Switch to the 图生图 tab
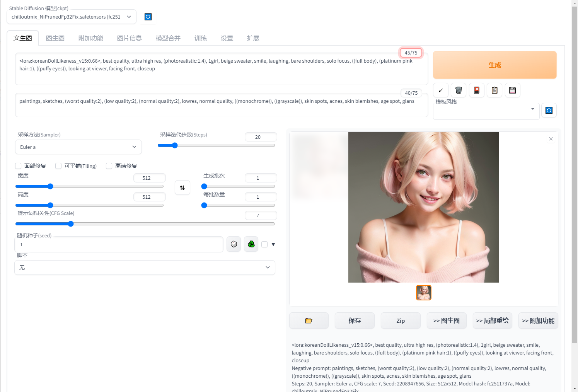Viewport: 578px width, 392px height. [55, 38]
